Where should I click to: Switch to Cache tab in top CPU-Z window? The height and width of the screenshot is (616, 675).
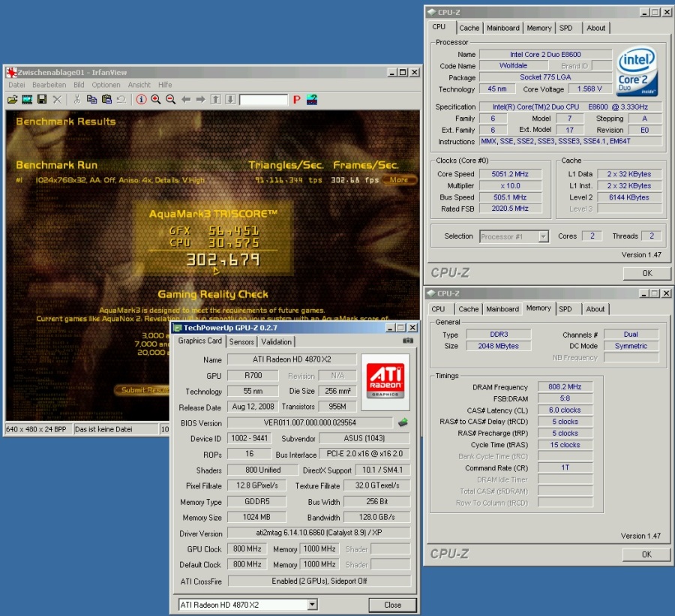pos(469,28)
